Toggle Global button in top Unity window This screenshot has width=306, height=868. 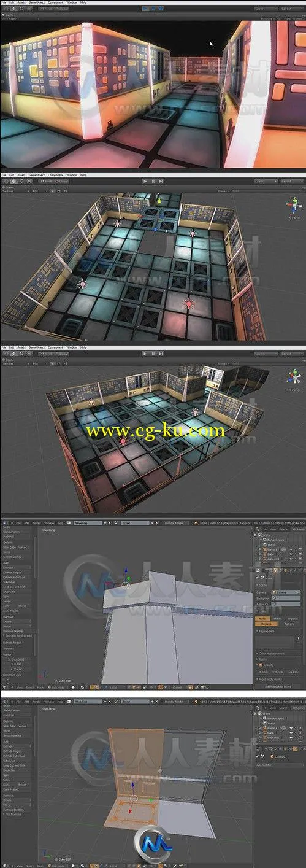[x=61, y=9]
